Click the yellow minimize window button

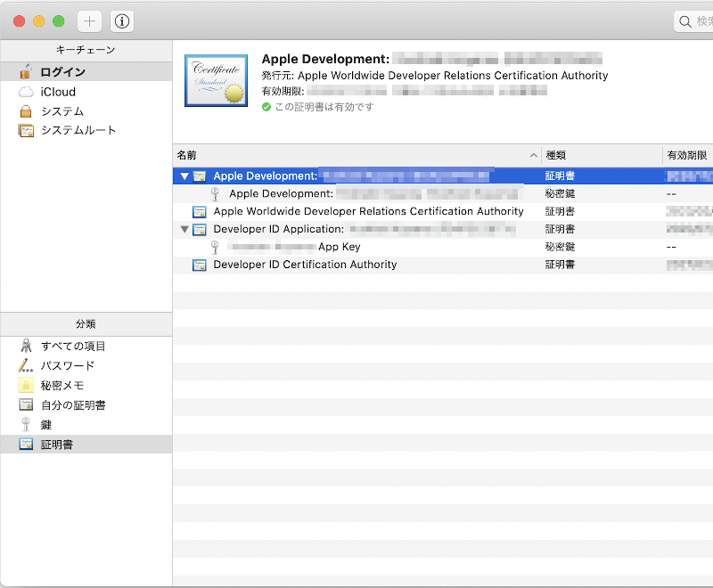click(x=38, y=21)
